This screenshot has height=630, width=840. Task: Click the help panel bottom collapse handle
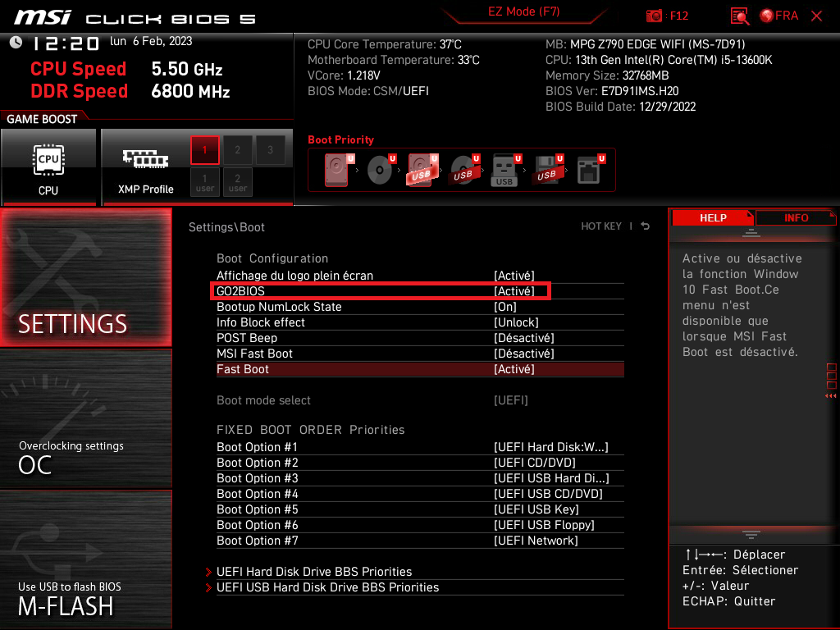click(x=751, y=535)
